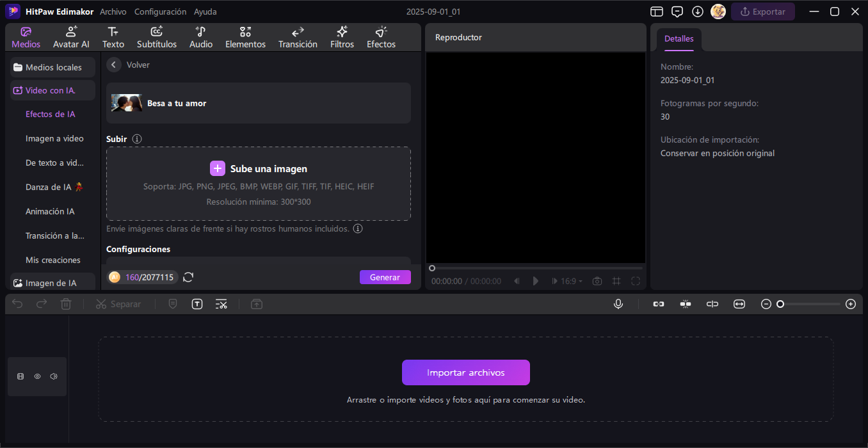Open the Efectos panel
The image size is (868, 448).
(x=381, y=37)
